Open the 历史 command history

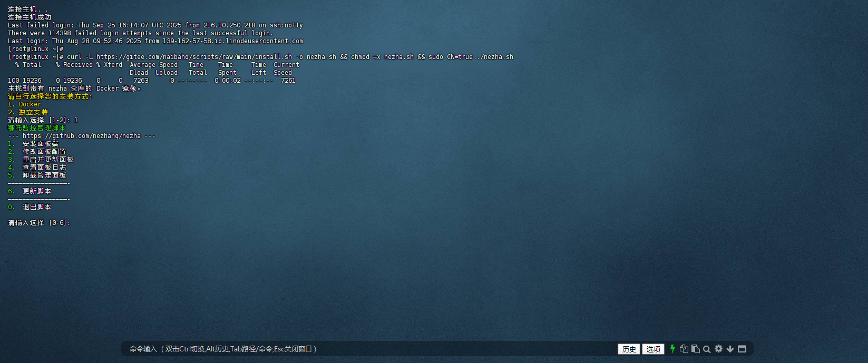[629, 349]
